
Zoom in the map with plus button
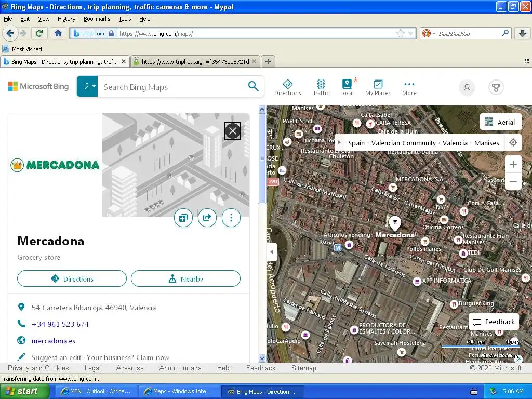point(513,164)
